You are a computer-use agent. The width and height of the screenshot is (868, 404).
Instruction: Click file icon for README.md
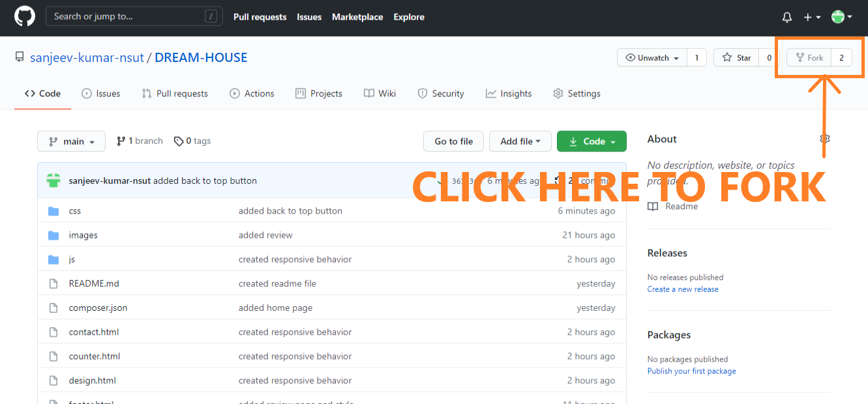pos(53,283)
